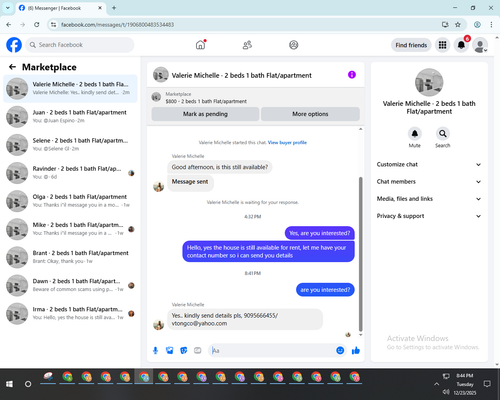
Task: Click Mark as pending button
Action: 205,114
